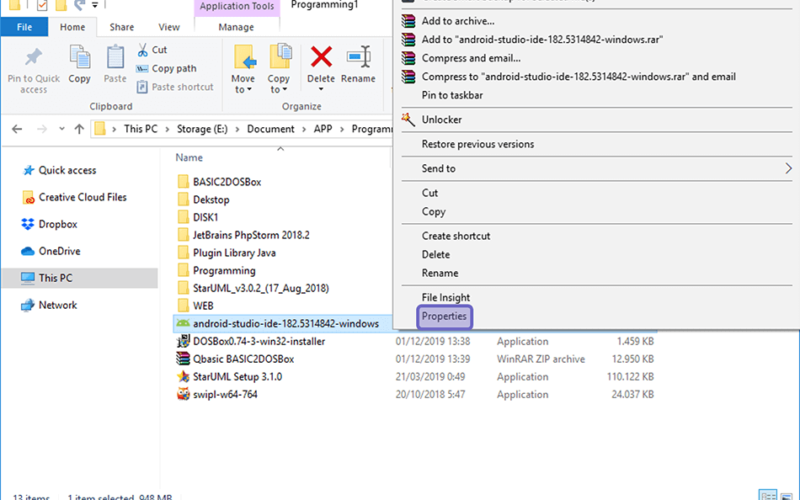Viewport: 800px width, 500px height.
Task: Expand the chevron after Storage (E:) in address bar
Action: tap(237, 129)
